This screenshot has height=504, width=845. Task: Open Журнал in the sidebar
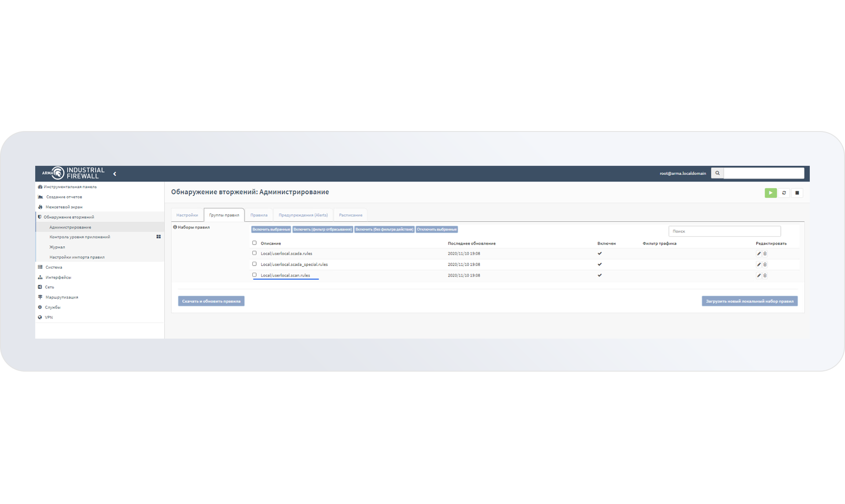click(57, 247)
